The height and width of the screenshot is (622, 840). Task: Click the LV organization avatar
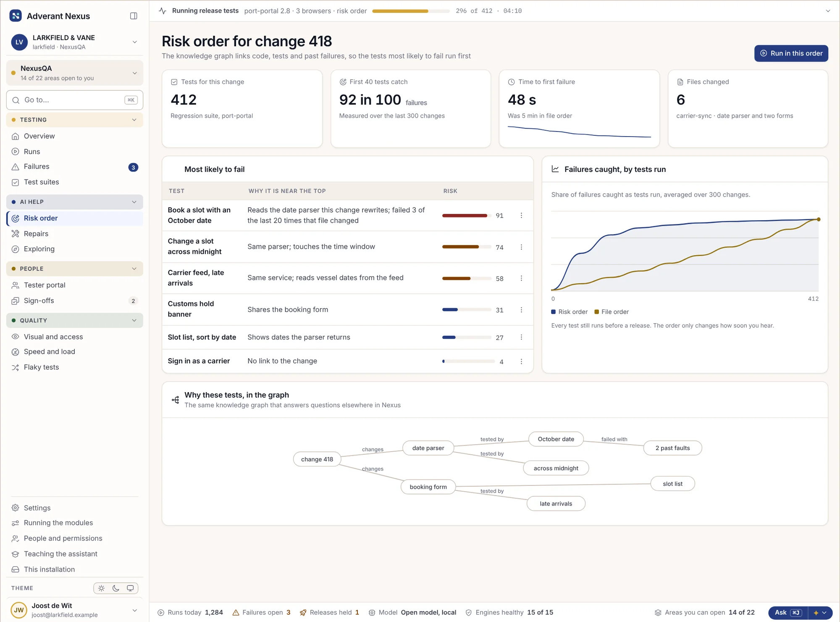pyautogui.click(x=19, y=42)
